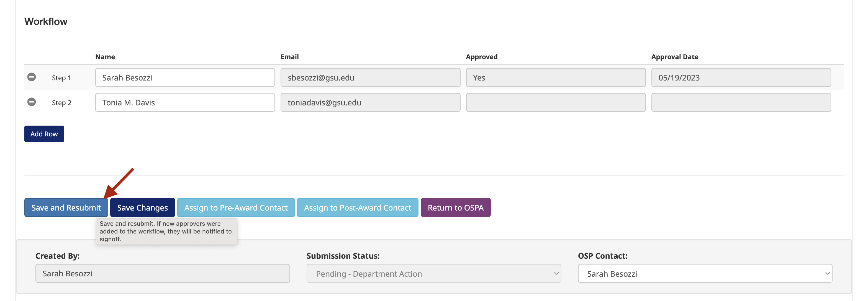Open the OSP Contact dropdown

[705, 274]
